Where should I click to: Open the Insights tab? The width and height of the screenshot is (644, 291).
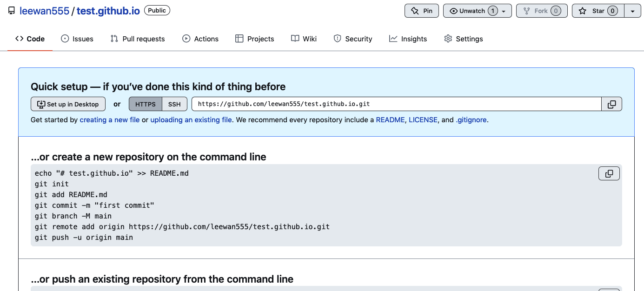408,39
